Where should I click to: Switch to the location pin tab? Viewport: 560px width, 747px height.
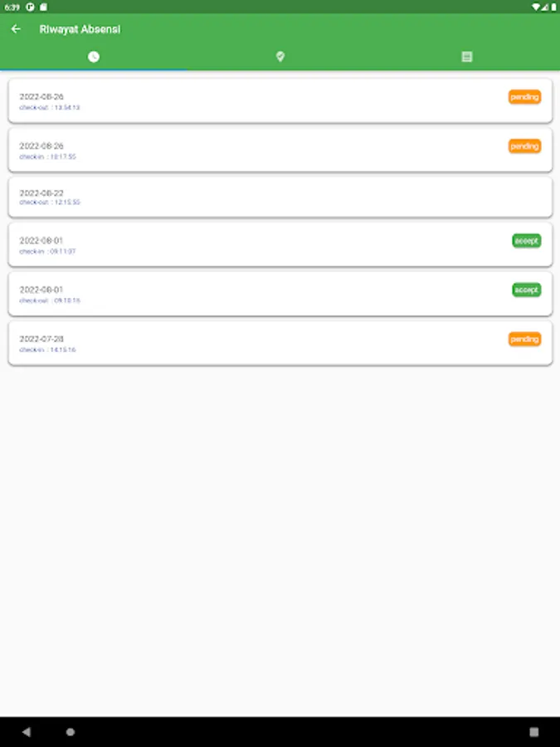pyautogui.click(x=280, y=56)
